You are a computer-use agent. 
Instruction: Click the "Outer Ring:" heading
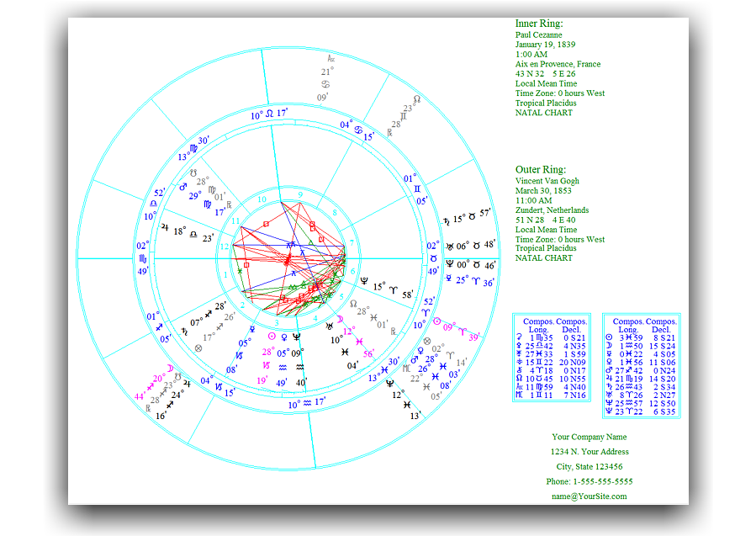pos(541,169)
